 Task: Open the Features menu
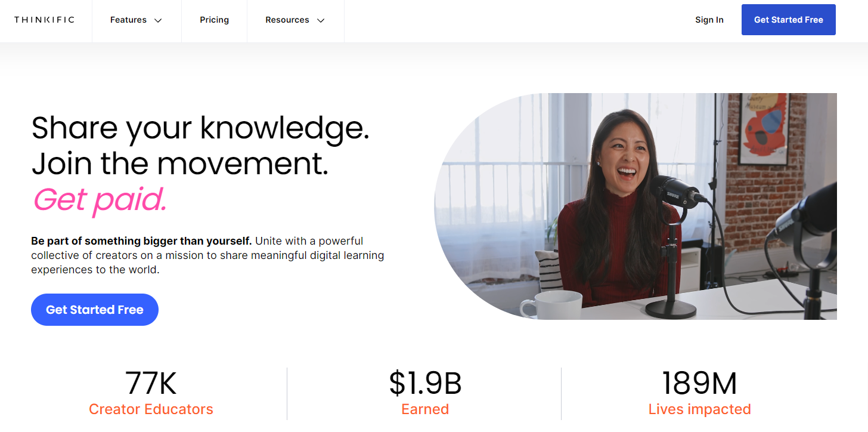click(137, 20)
